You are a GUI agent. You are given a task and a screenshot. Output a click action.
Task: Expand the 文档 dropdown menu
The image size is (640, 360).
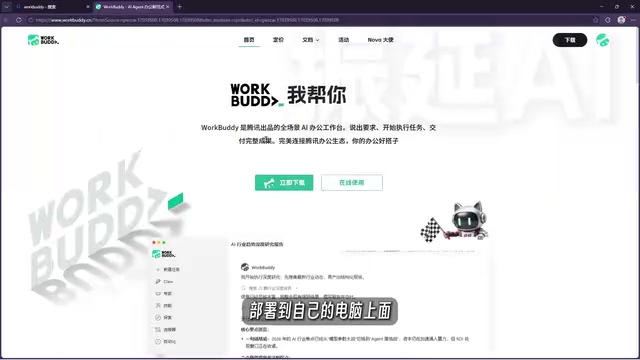click(x=311, y=40)
